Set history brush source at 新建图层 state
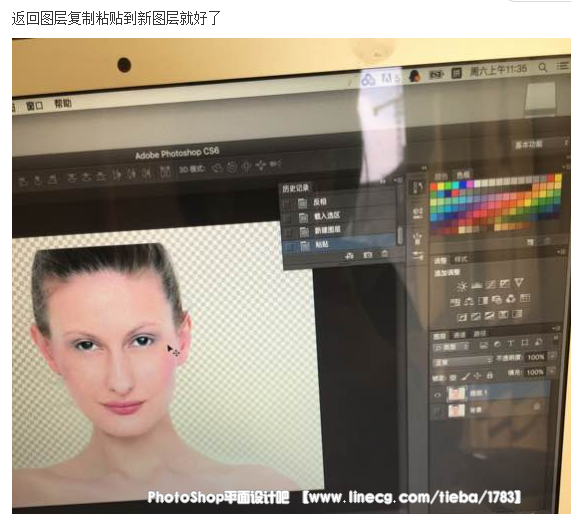Viewport: 571px width, 514px height. (289, 232)
